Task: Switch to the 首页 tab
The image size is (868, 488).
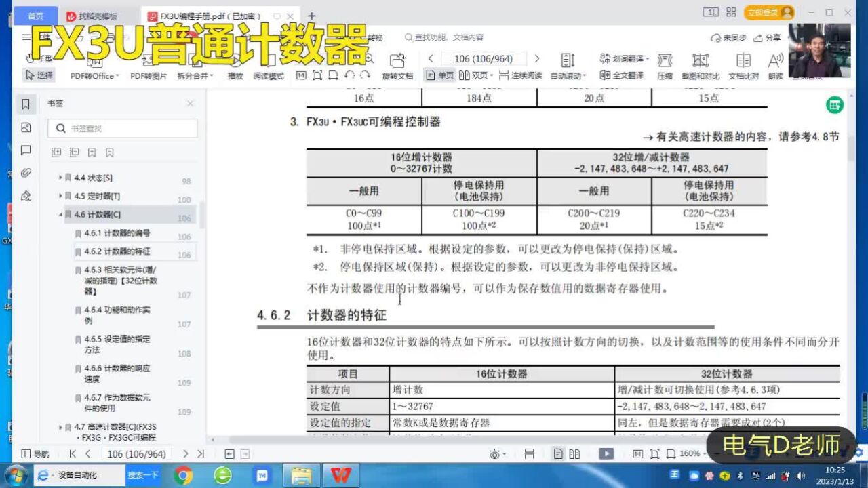Action: [x=35, y=15]
